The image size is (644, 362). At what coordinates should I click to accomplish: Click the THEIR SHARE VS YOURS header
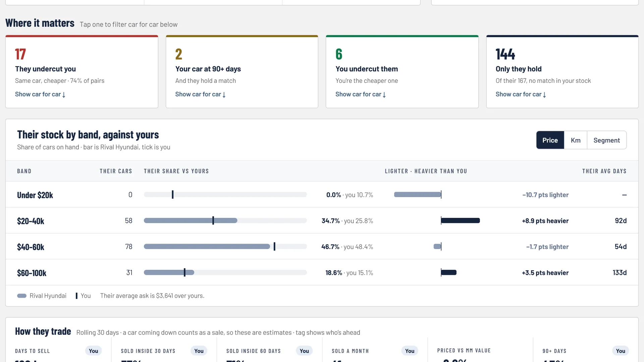176,171
